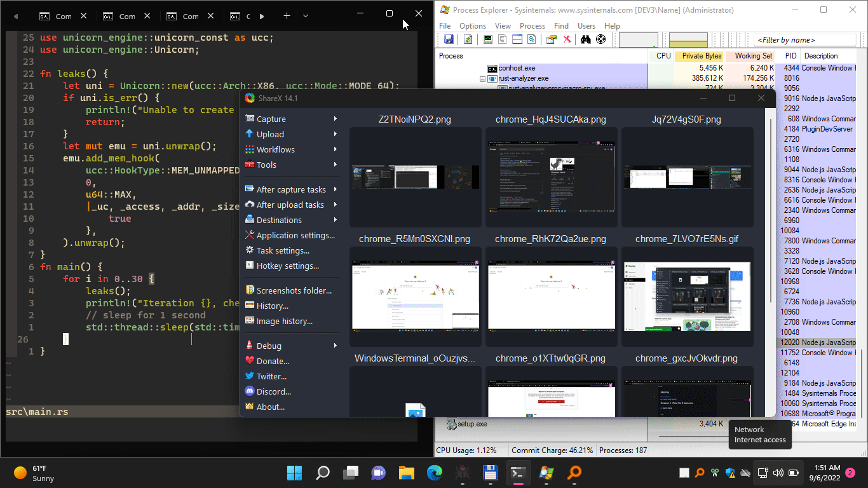Click Filter by name input field
868x488 pixels.
(804, 40)
